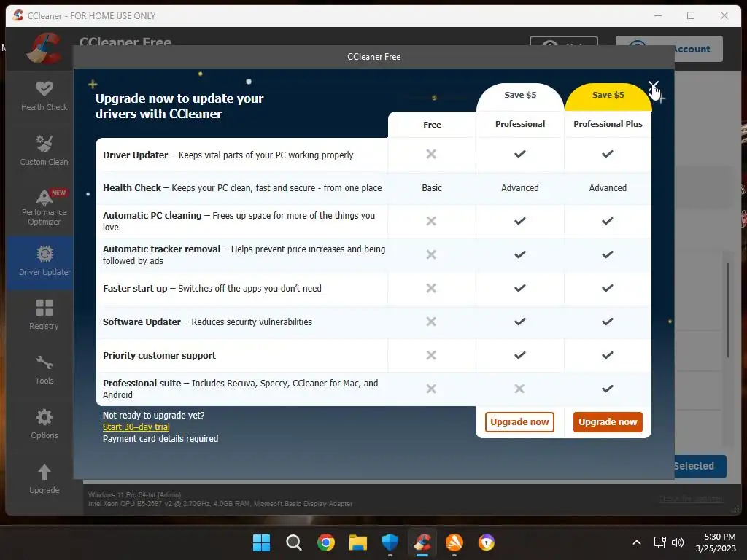Open the orange Avast taskbar app
This screenshot has width=747, height=560.
454,542
